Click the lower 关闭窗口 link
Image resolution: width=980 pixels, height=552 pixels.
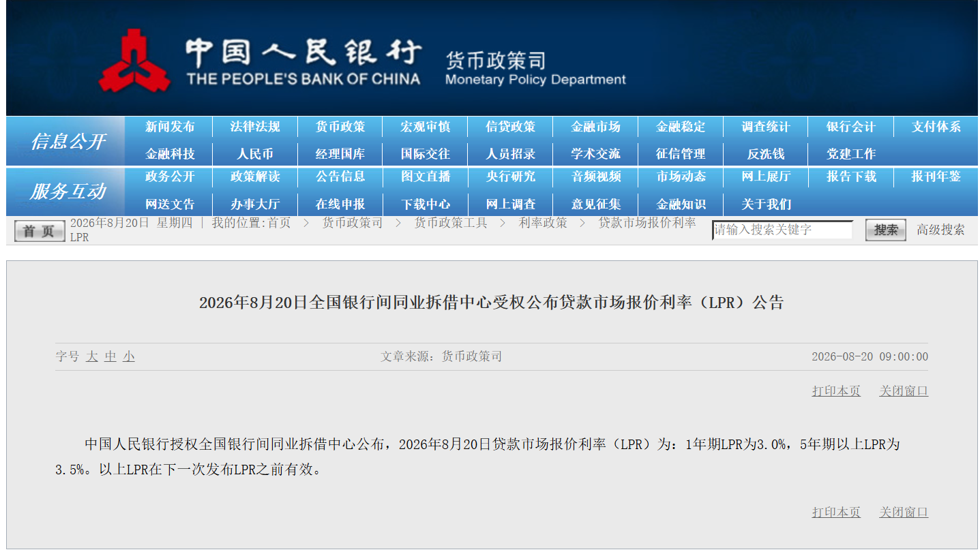[904, 512]
